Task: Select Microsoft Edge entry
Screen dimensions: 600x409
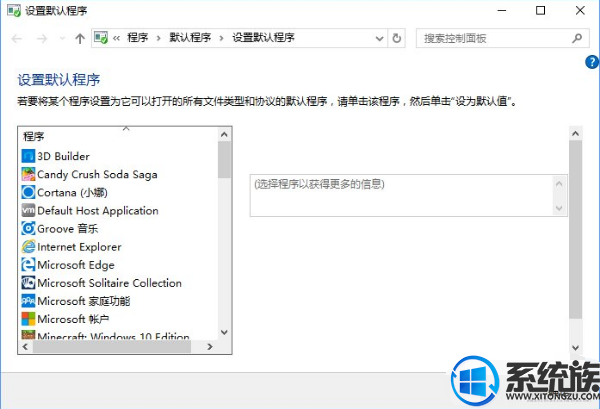Action: pos(76,265)
